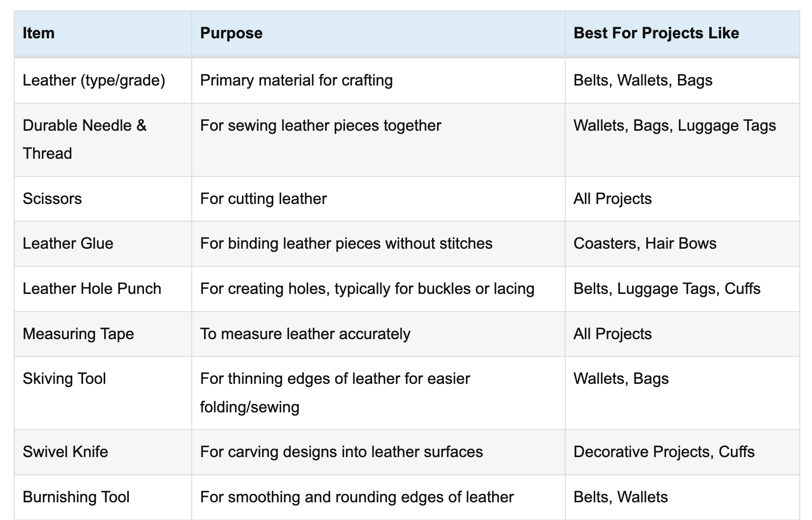812x520 pixels.
Task: Click 'To measure leather accurately' cell
Action: (x=378, y=334)
